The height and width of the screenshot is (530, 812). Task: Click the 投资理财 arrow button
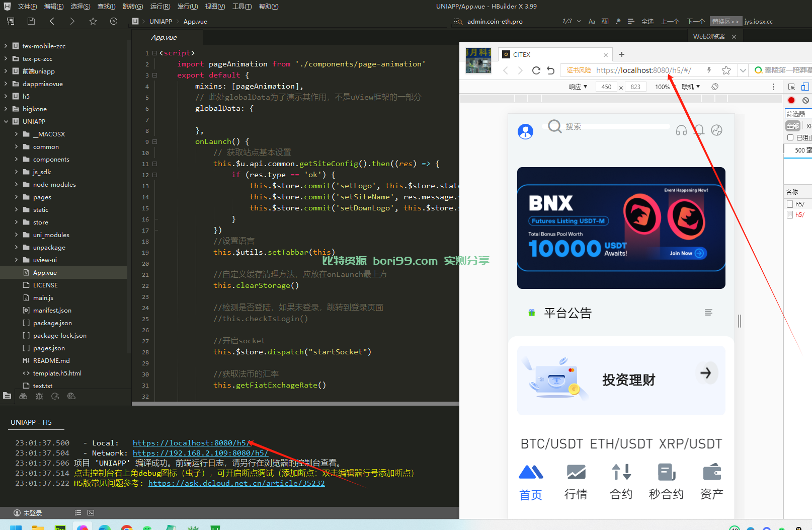(706, 373)
